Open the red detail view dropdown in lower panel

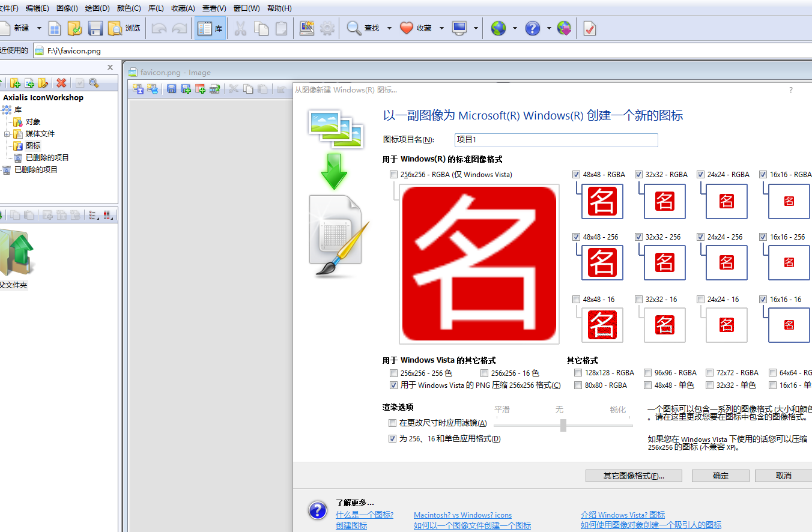pyautogui.click(x=109, y=215)
